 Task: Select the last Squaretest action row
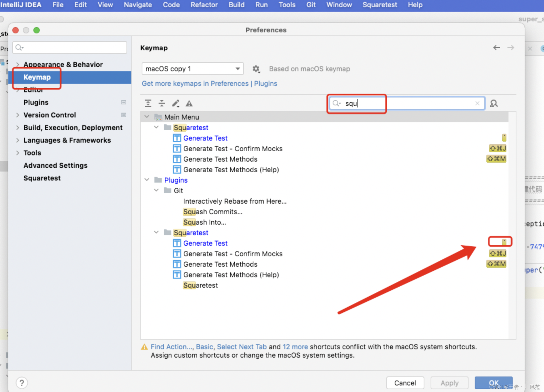click(200, 285)
